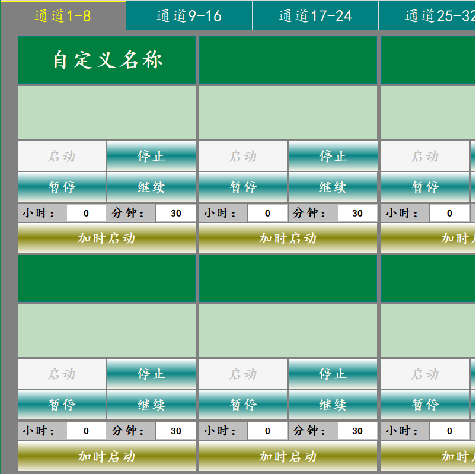Click 暂停 in the bottom-right channel
Image resolution: width=476 pixels, height=474 pixels.
point(425,405)
